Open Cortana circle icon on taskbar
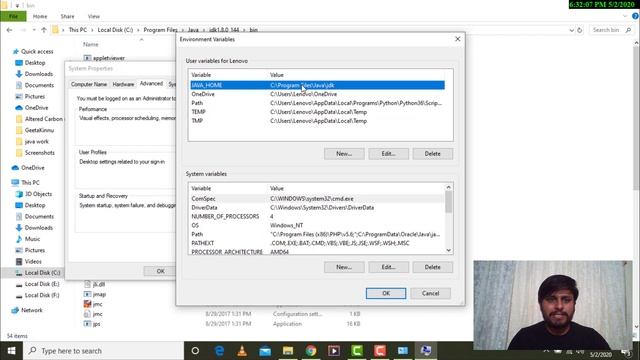Viewport: 640px width, 360px height. [195, 351]
